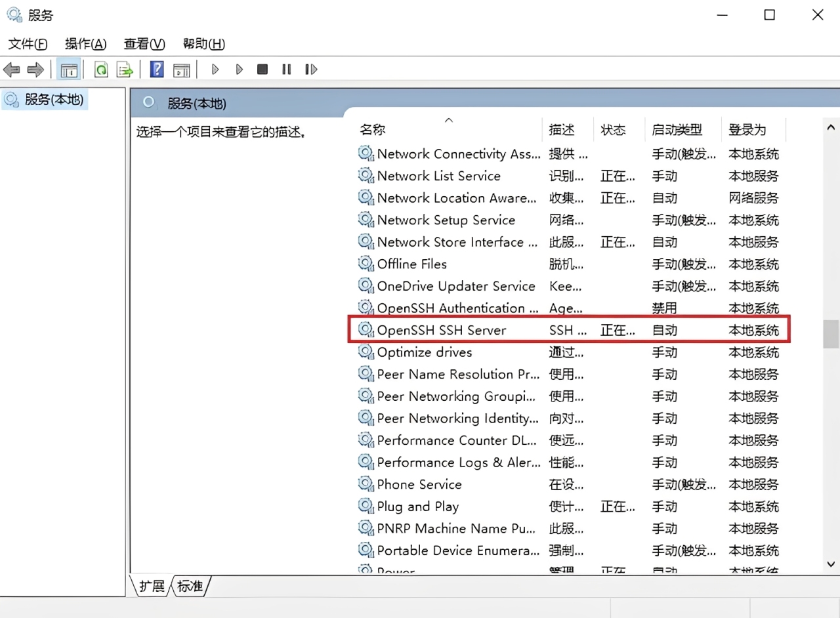Switch to the 扩展 tab
840x618 pixels.
[x=152, y=586]
